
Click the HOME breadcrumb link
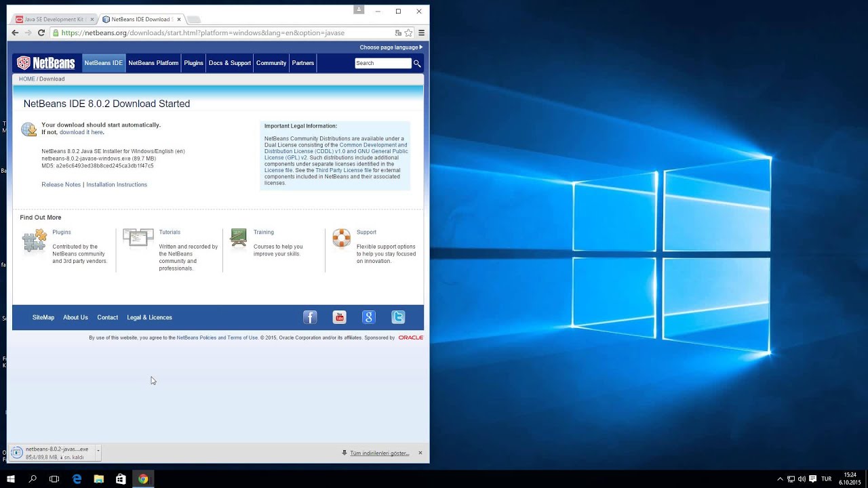coord(27,79)
